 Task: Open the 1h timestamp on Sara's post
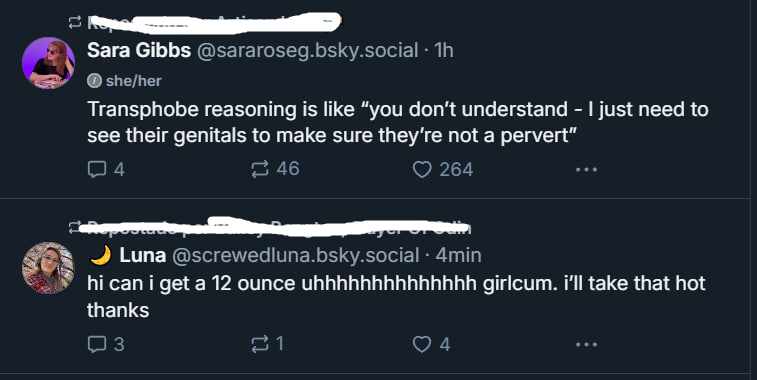[444, 50]
